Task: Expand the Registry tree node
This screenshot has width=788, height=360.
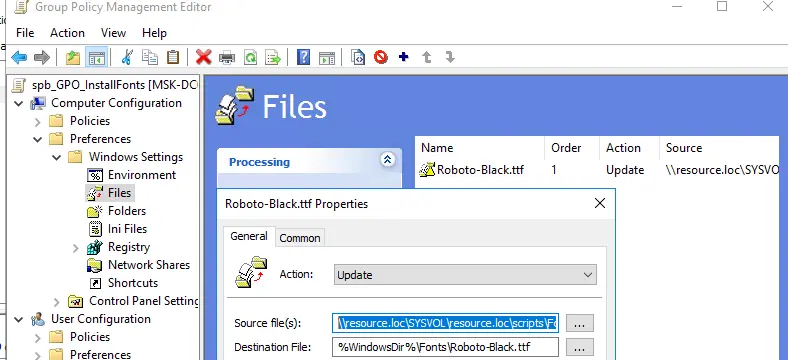Action: pyautogui.click(x=75, y=247)
